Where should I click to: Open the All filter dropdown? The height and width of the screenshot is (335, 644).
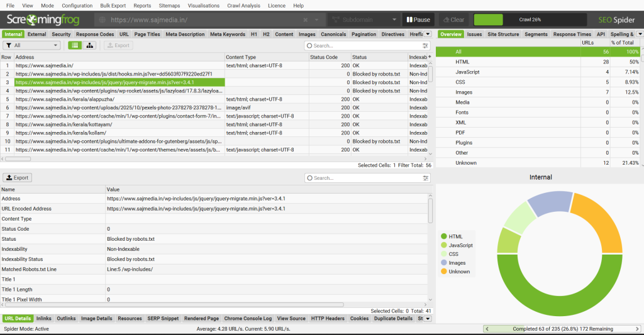(31, 45)
